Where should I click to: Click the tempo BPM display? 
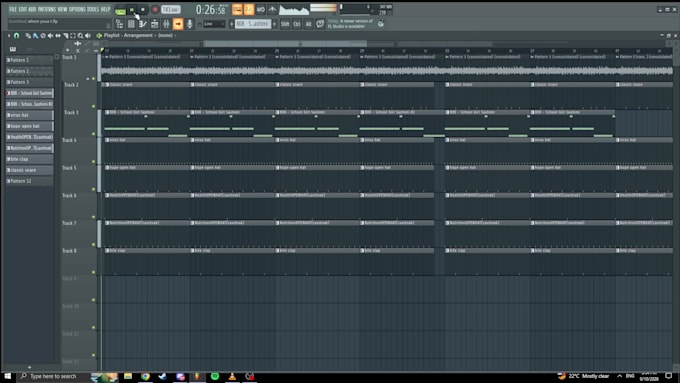pyautogui.click(x=170, y=10)
